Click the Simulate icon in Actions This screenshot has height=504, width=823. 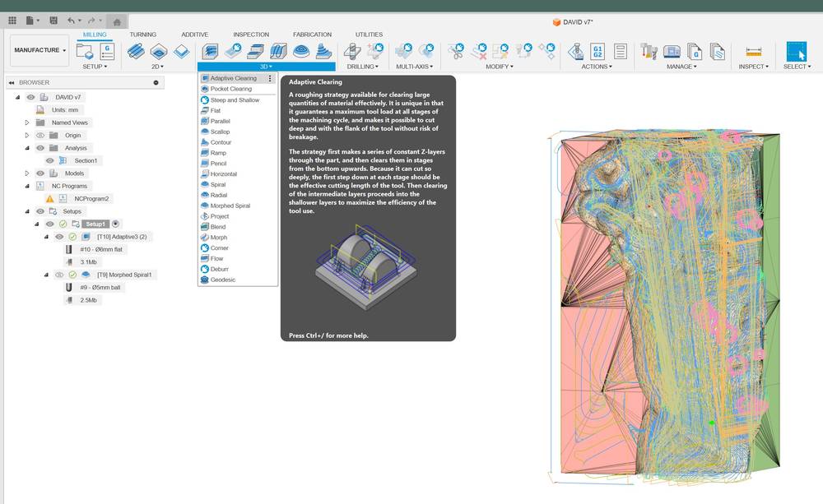(x=576, y=52)
